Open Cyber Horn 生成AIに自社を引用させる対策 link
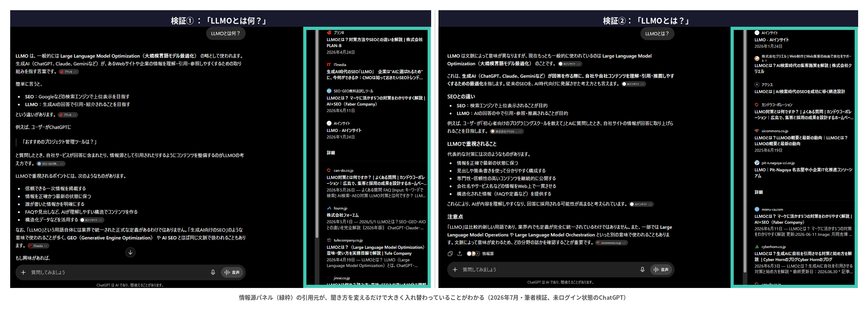The width and height of the screenshot is (868, 316). pos(803,257)
